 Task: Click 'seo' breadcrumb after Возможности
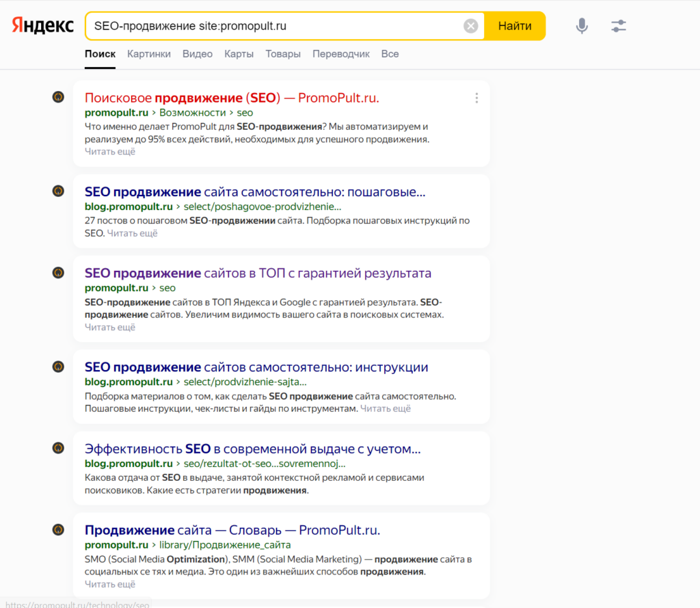point(245,113)
